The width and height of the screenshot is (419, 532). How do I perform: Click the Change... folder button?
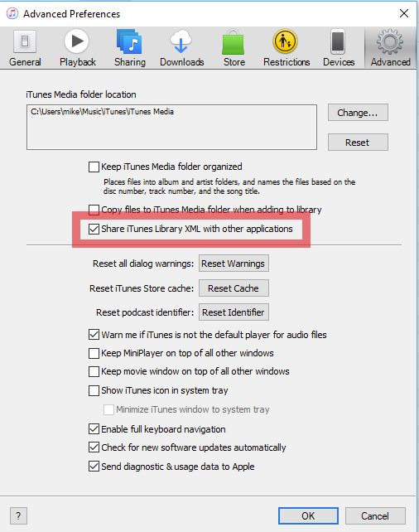tap(358, 113)
